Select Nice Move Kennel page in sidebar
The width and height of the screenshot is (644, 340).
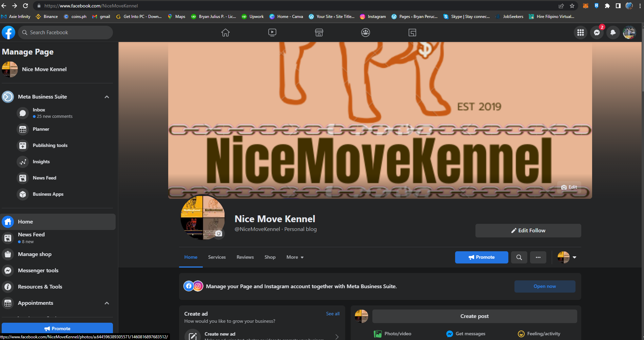(58, 69)
